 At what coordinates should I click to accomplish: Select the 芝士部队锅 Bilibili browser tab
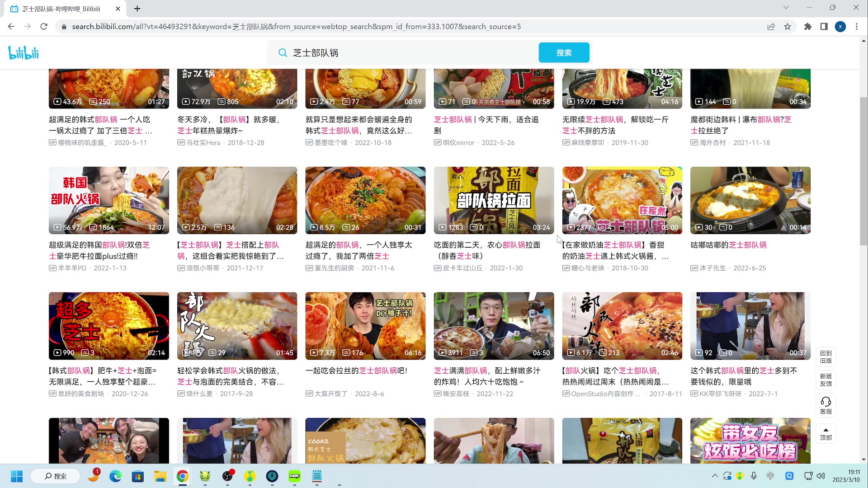(61, 9)
